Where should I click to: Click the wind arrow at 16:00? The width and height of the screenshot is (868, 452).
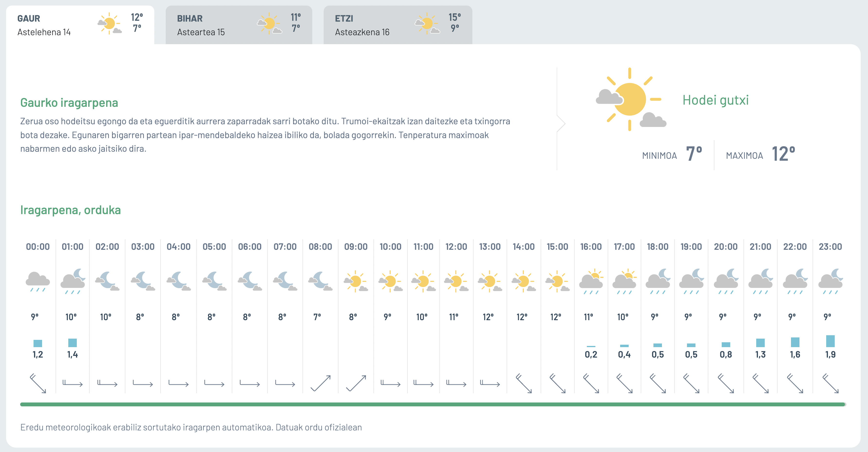[x=591, y=383]
